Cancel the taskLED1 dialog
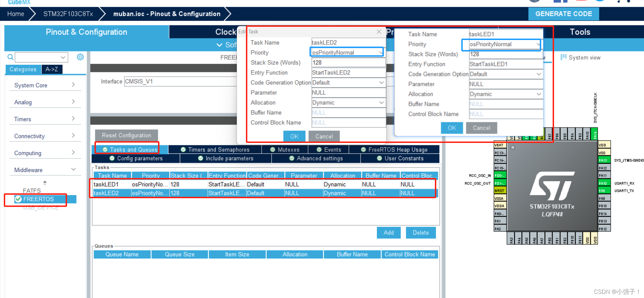The width and height of the screenshot is (644, 298). pyautogui.click(x=481, y=128)
